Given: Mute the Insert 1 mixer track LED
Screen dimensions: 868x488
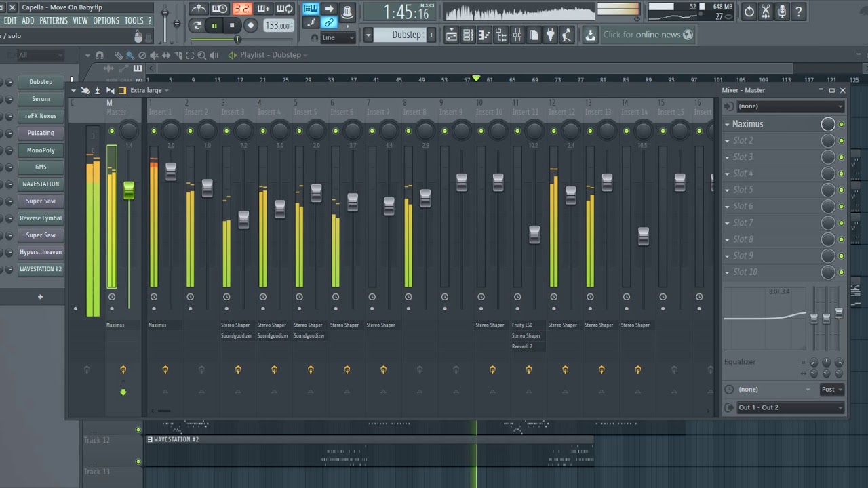Looking at the screenshot, I should pyautogui.click(x=154, y=131).
